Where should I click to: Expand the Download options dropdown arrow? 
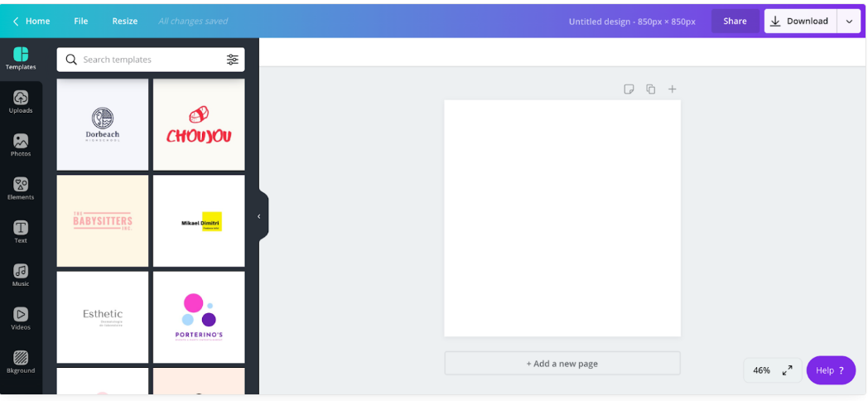tap(849, 22)
